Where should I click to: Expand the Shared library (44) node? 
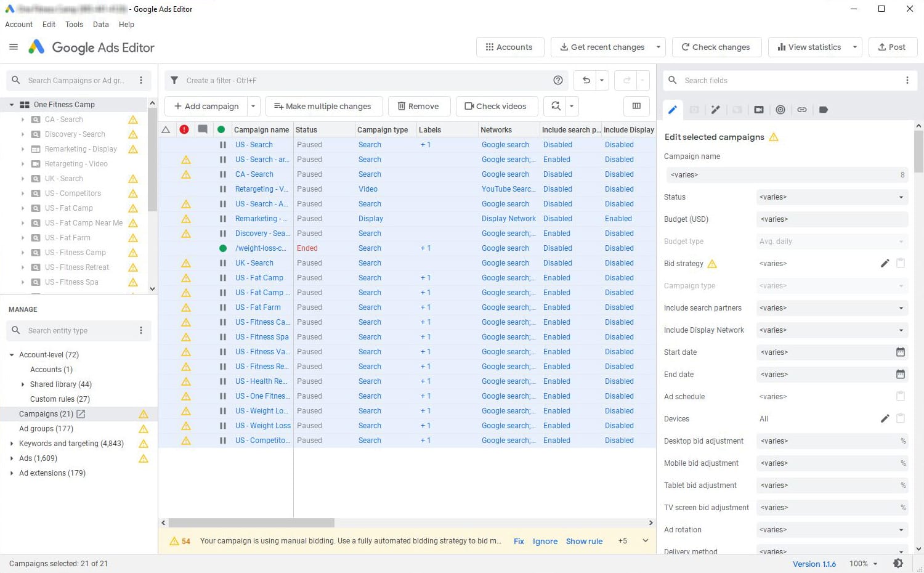23,384
